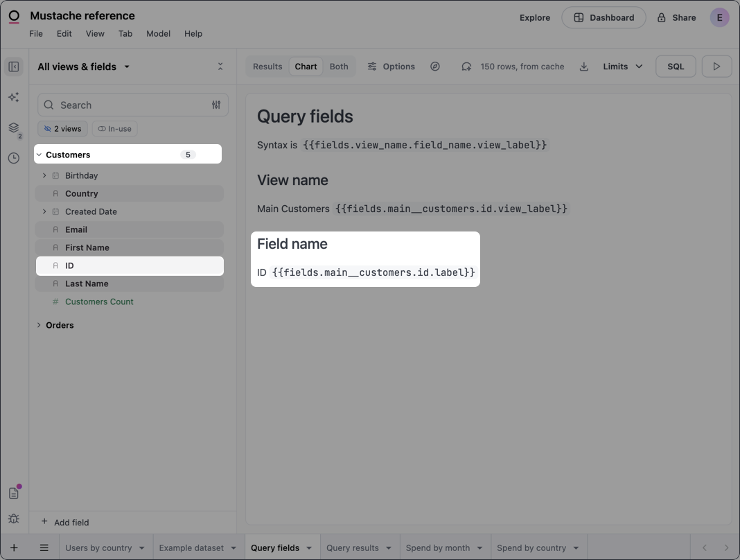Open the views stack icon with badge 2
740x560 pixels.
tap(13, 128)
